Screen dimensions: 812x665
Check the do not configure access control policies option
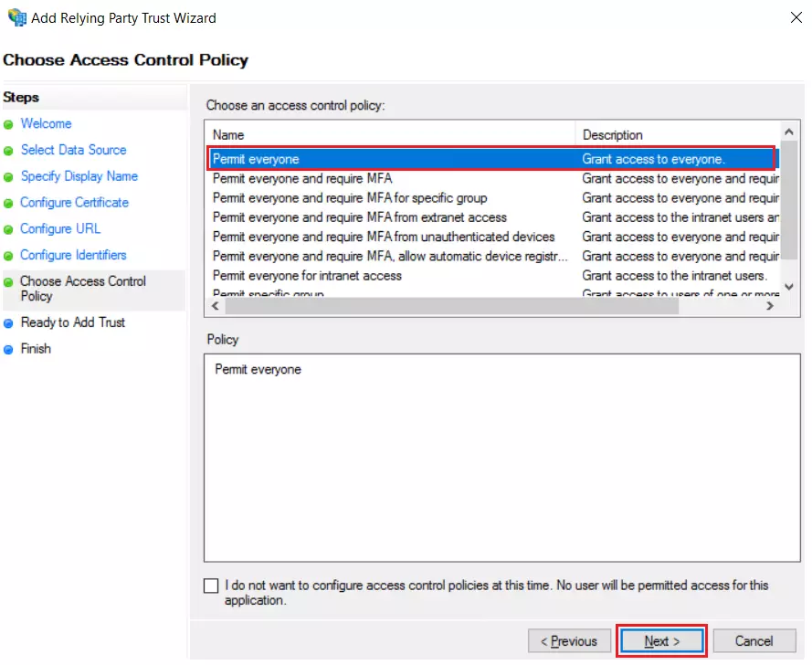click(x=211, y=586)
